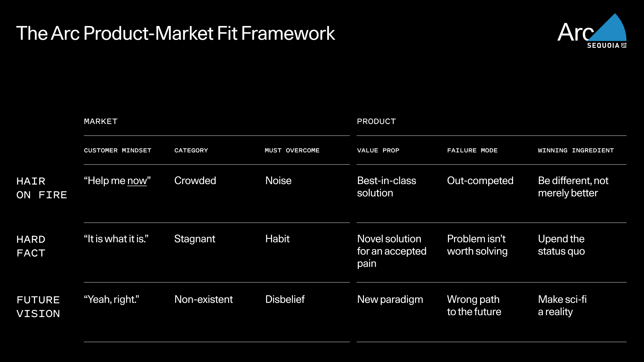Click the HARD FACT row label
Screen dimensions: 644x362
31,246
